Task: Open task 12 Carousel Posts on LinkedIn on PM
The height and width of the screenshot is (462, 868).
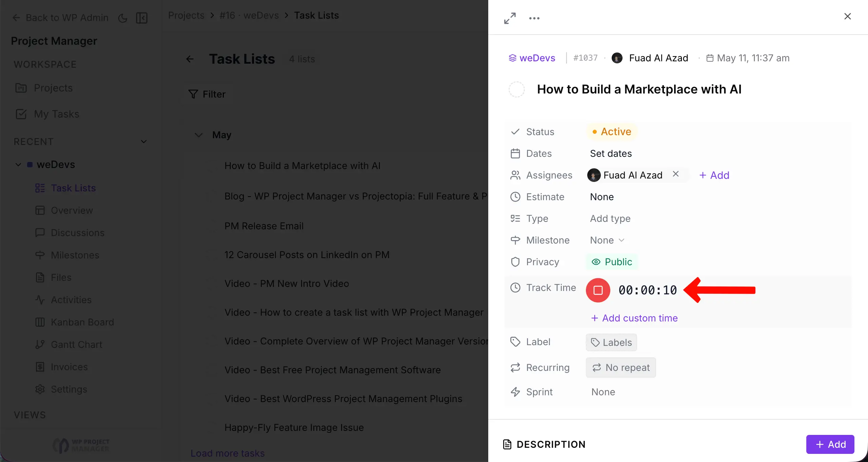Action: click(x=307, y=255)
